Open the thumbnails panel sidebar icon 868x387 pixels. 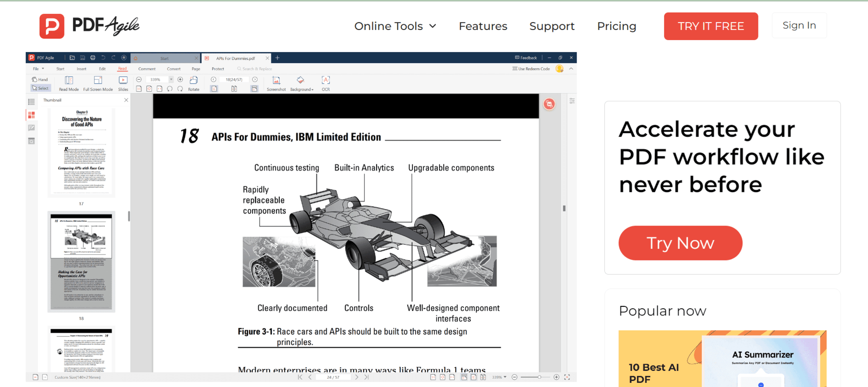(x=31, y=115)
